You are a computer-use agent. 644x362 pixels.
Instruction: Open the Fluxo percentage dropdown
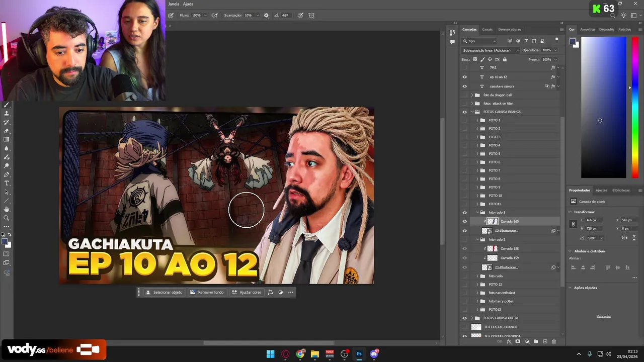[x=205, y=16]
